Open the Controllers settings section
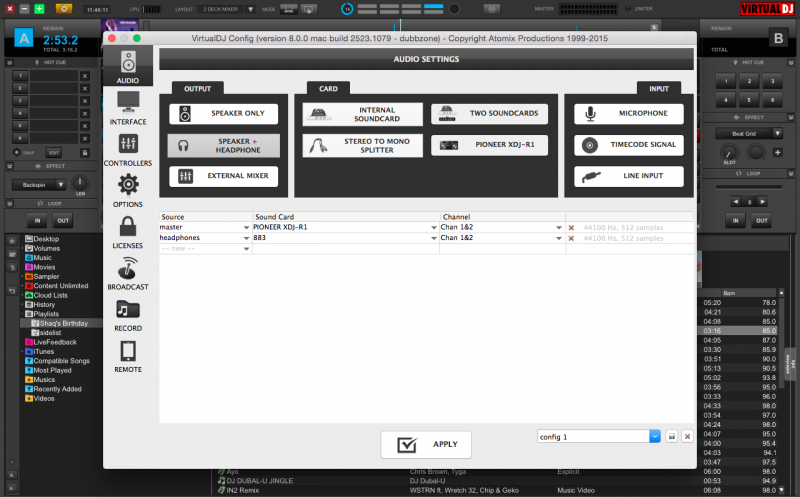Screen dimensions: 800x497 click(128, 148)
